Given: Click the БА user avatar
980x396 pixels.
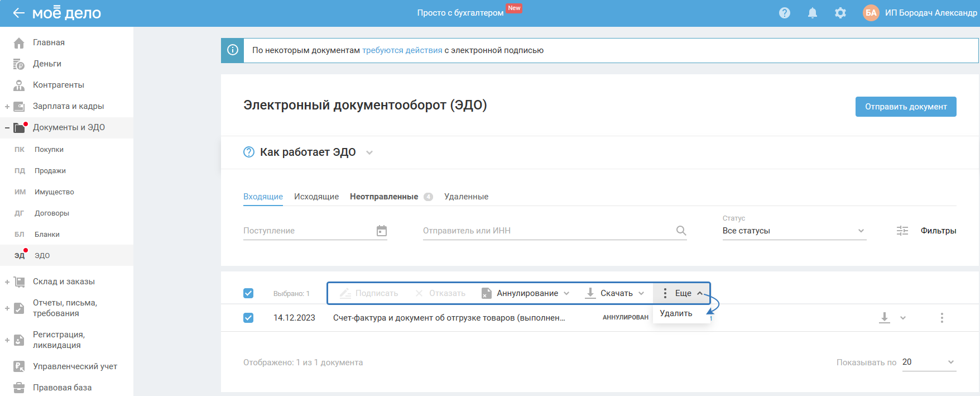Looking at the screenshot, I should coord(871,13).
